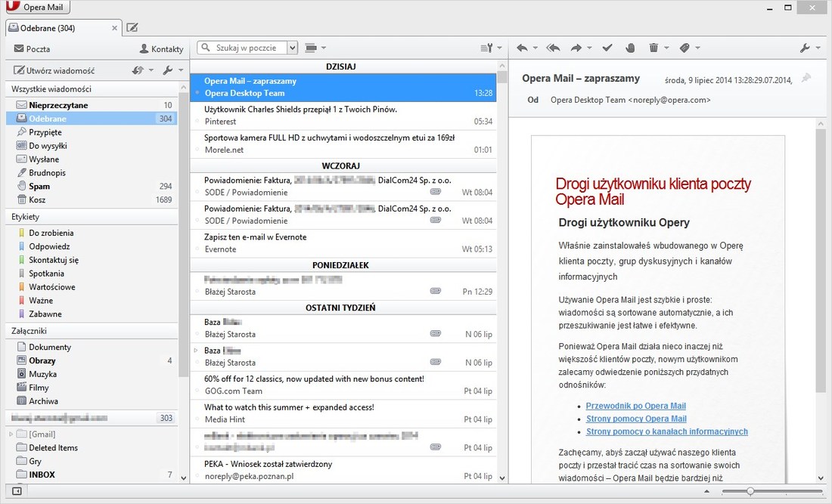Screen dimensions: 832x504
Task: Click the sort and settings icon above message list
Action: tap(486, 48)
